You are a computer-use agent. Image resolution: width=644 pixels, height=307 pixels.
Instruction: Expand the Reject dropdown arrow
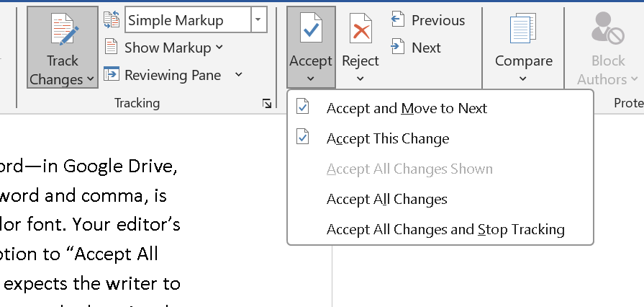pos(360,79)
